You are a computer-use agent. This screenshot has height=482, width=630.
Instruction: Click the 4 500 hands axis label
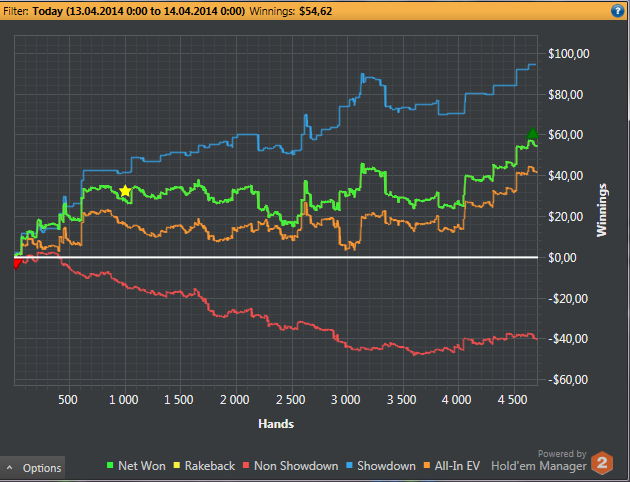tap(512, 400)
